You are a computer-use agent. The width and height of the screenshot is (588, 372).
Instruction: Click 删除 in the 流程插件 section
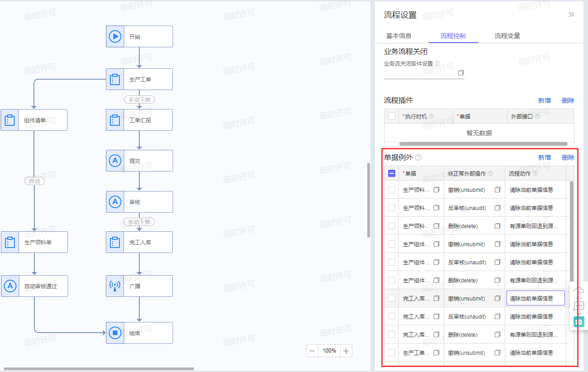[x=568, y=100]
